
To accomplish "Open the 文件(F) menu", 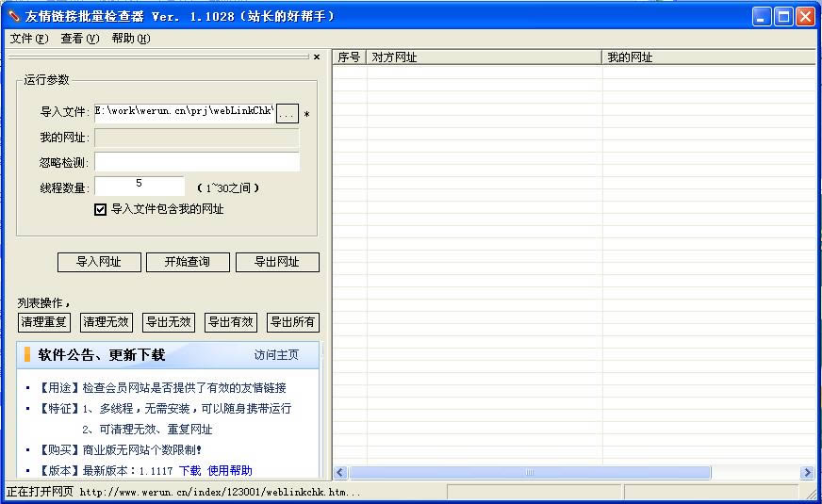I will coord(29,39).
